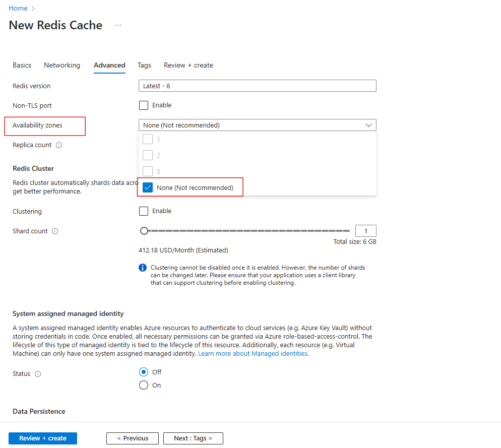
Task: Click the Shard count info icon
Action: click(x=54, y=231)
